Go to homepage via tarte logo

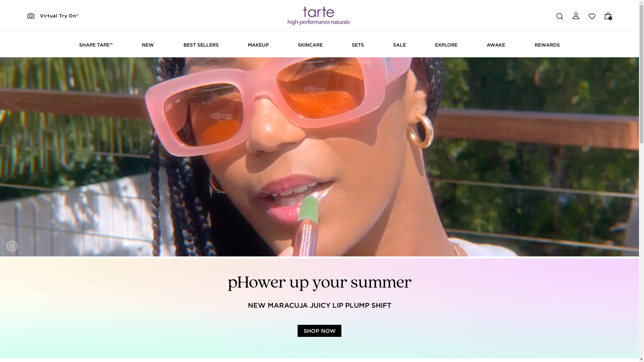point(319,16)
